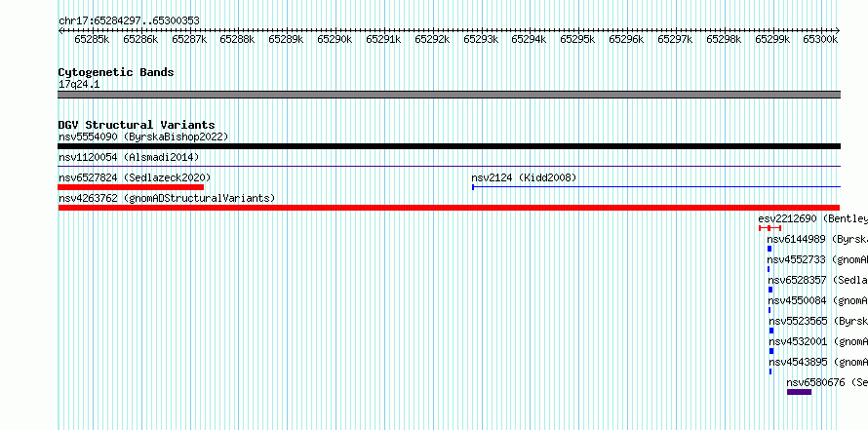The image size is (868, 430).
Task: Open the nsv4552733 variant label
Action: [x=817, y=259]
